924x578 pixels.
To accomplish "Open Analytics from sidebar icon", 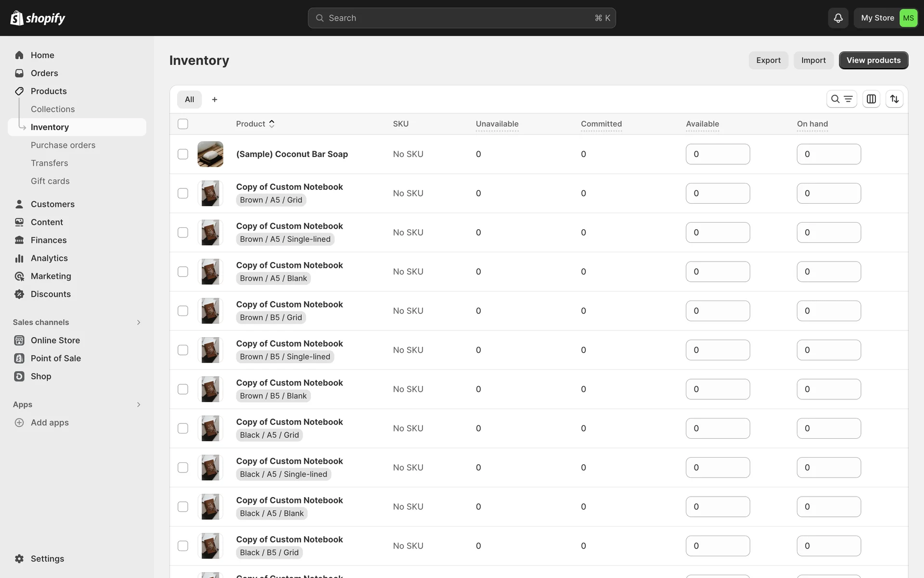I will 19,258.
